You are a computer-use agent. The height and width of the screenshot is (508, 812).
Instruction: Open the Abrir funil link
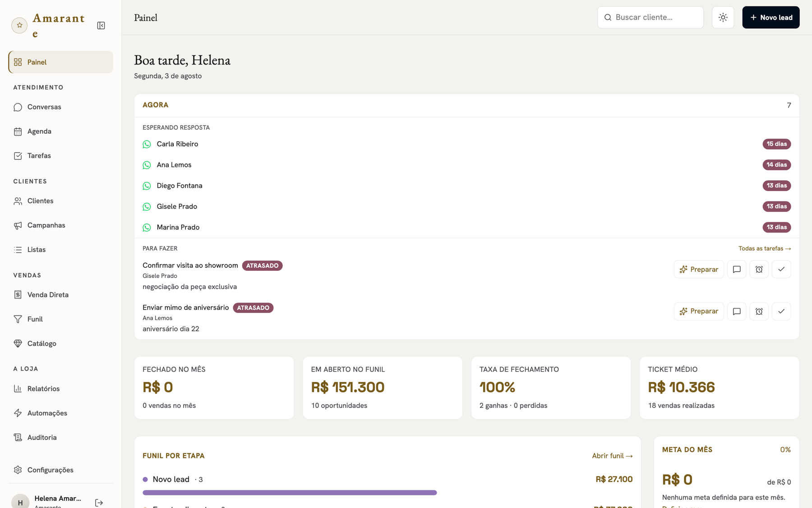(612, 456)
